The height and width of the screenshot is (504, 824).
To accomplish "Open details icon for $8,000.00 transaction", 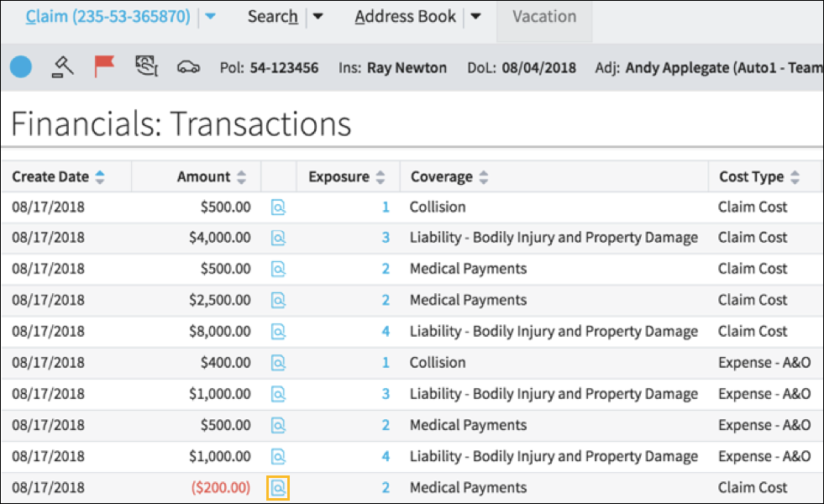I will tap(278, 332).
